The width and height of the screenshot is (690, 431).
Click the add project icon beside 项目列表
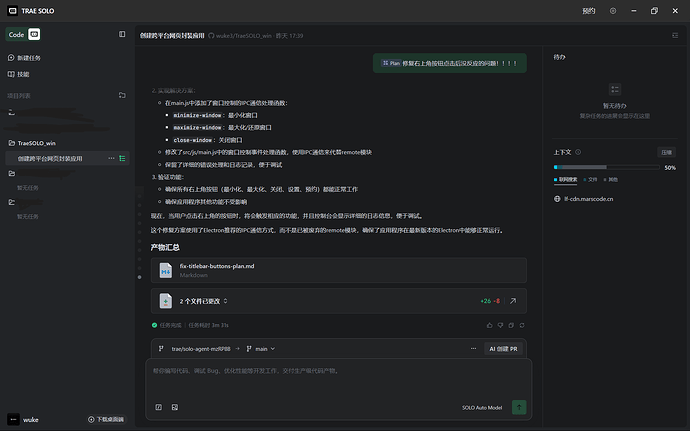coord(122,95)
